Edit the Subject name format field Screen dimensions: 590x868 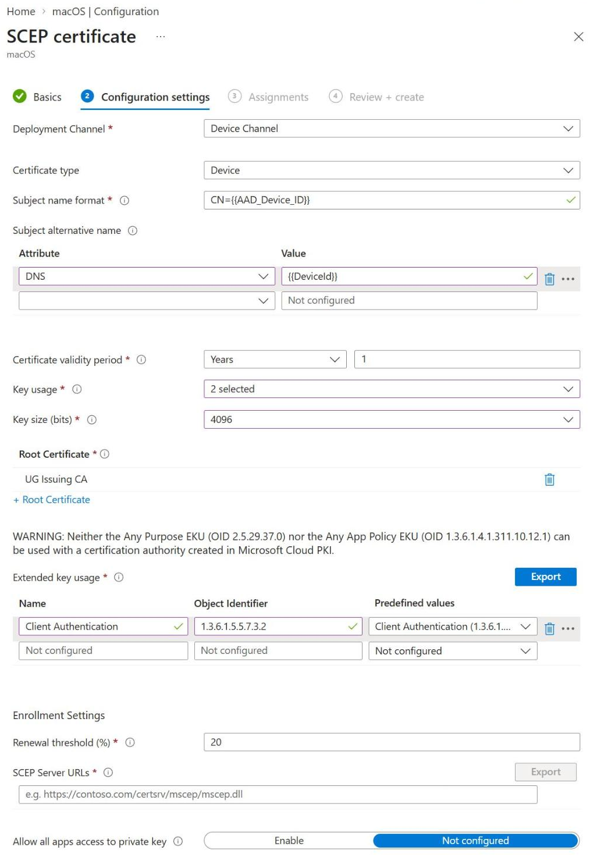[x=392, y=200]
